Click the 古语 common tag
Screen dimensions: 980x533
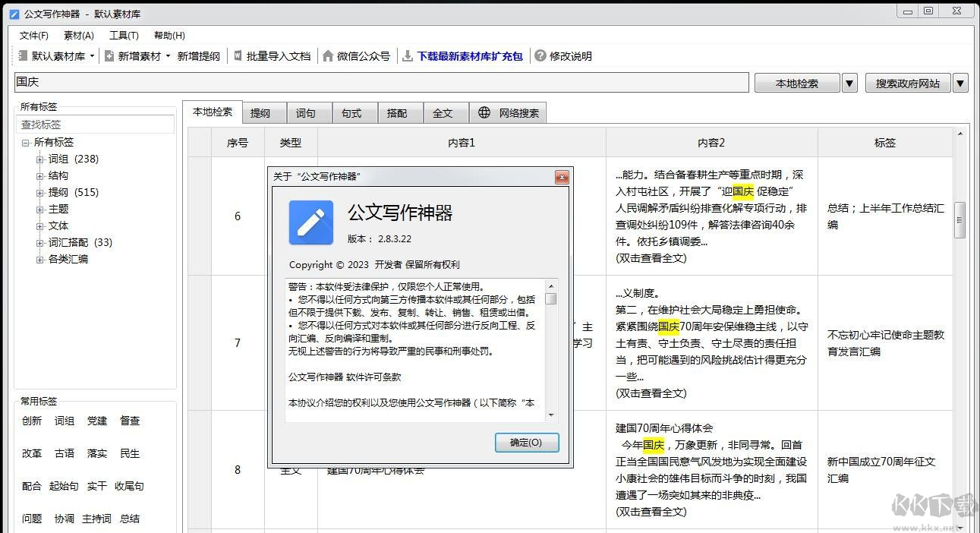click(65, 453)
